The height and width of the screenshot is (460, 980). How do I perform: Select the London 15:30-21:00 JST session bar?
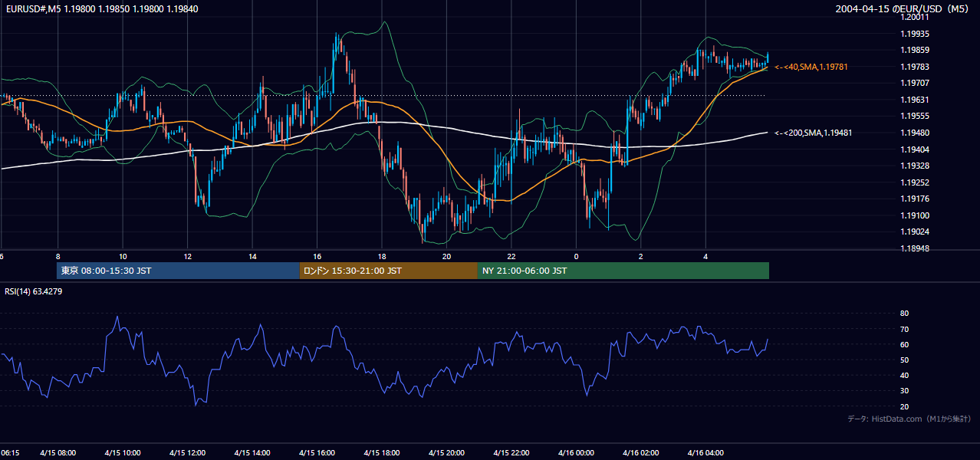[388, 271]
